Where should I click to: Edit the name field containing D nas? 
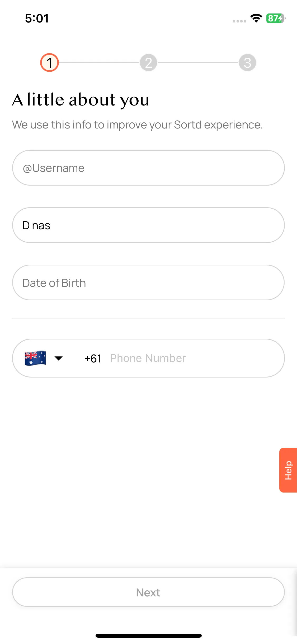[148, 225]
